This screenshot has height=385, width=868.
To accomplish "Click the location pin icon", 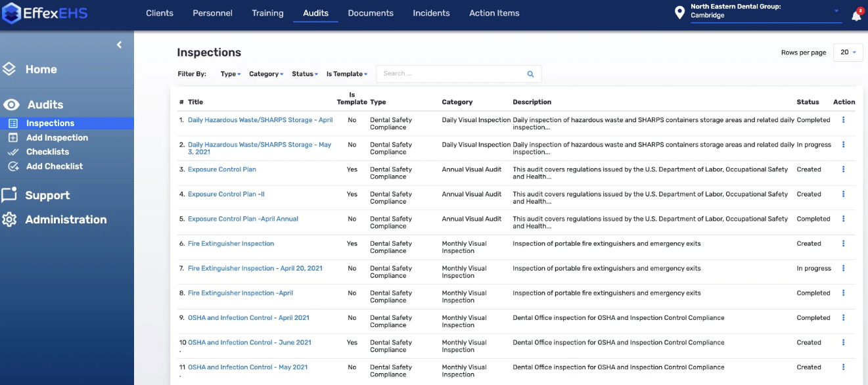I will 679,13.
